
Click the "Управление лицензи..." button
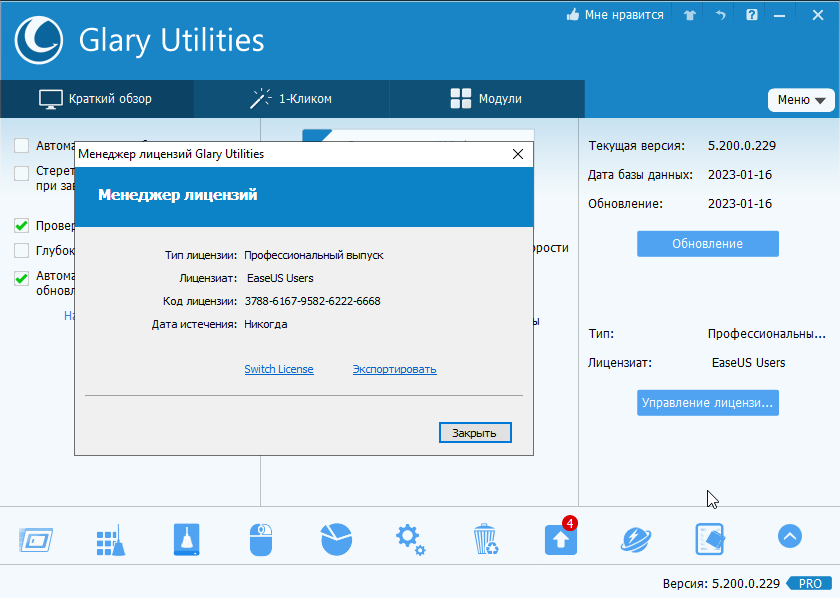(708, 403)
